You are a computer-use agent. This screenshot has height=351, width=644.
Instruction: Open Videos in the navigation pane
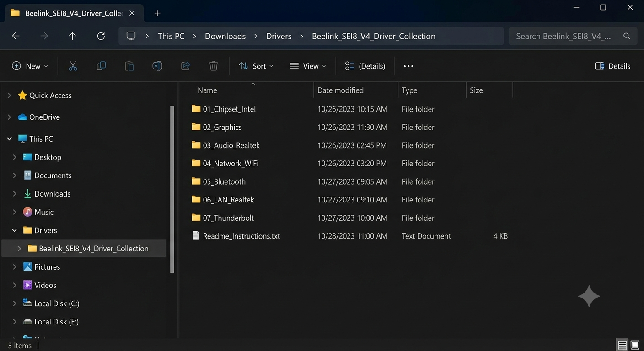coord(45,285)
